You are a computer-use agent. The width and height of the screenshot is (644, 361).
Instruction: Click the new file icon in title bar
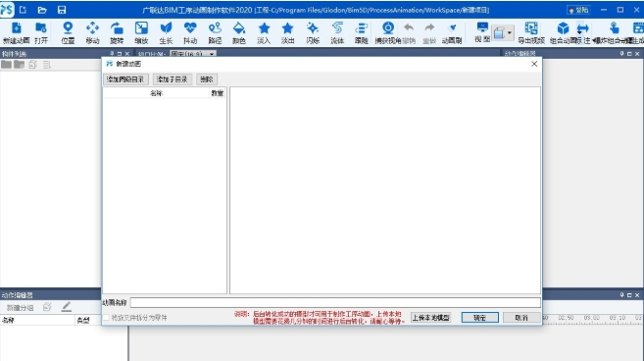23,10
